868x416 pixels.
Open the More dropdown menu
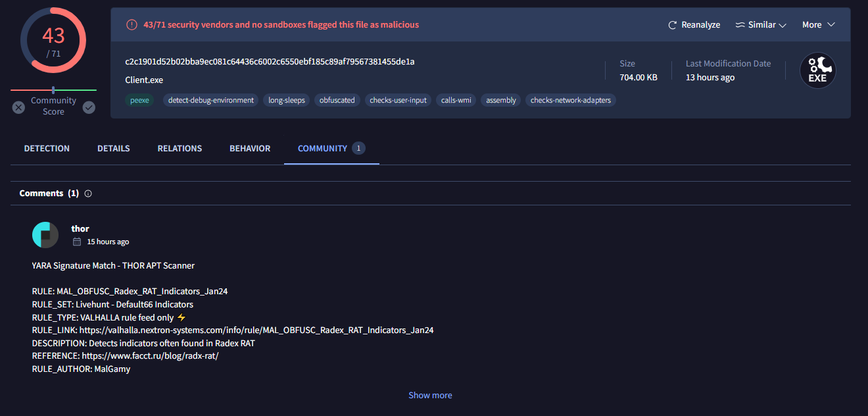819,25
